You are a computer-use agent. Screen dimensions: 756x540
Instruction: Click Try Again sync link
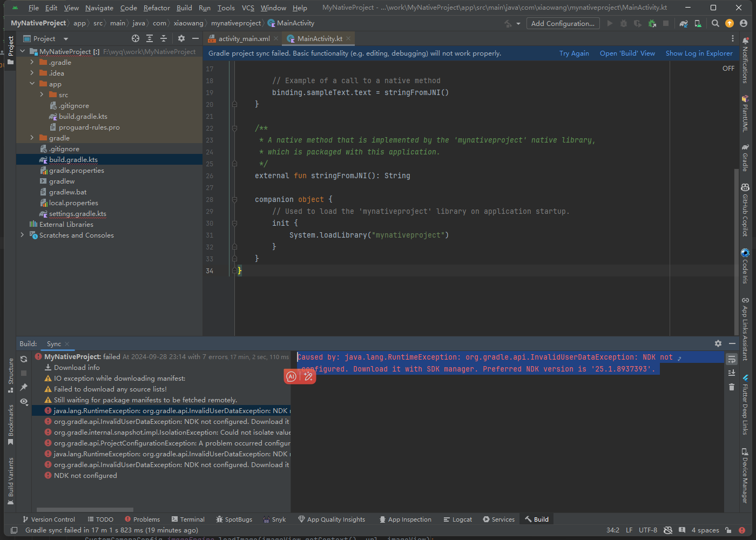[574, 53]
